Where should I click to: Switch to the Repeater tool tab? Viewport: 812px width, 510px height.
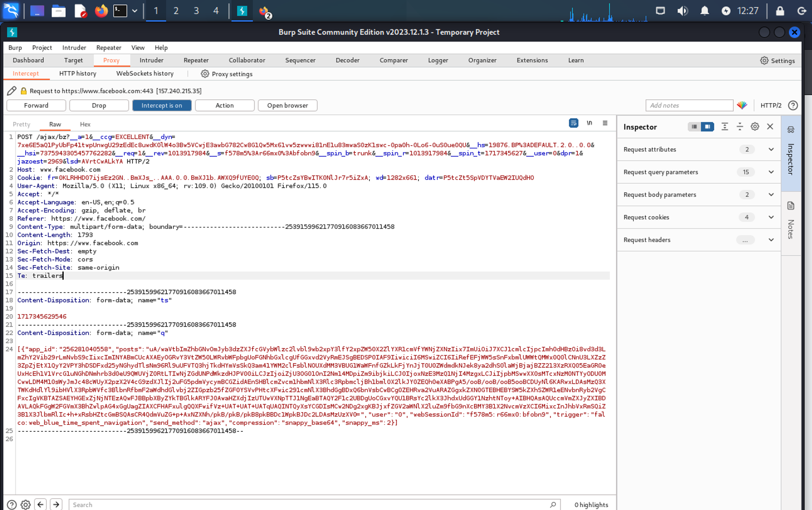196,60
